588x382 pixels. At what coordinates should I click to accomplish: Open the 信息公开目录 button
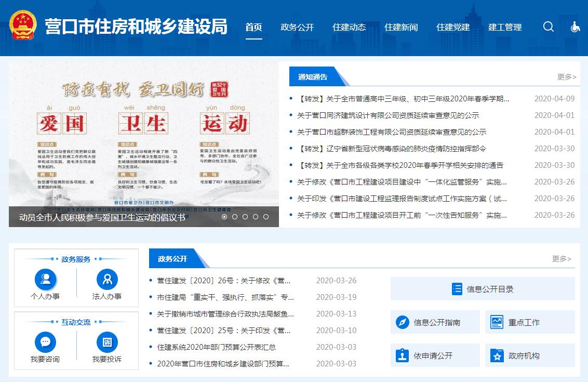(x=483, y=289)
